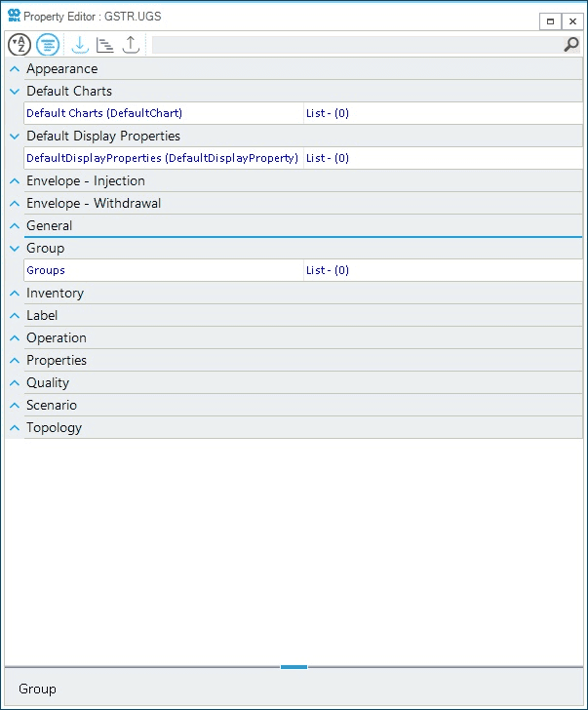Select the Groups property name
588x710 pixels.
click(x=46, y=270)
